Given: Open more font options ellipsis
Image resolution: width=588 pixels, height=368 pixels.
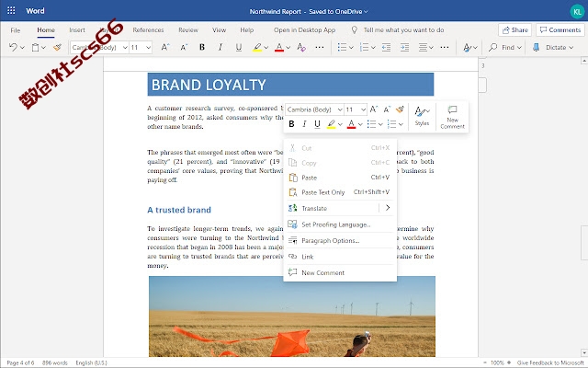Looking at the screenshot, I should 320,47.
